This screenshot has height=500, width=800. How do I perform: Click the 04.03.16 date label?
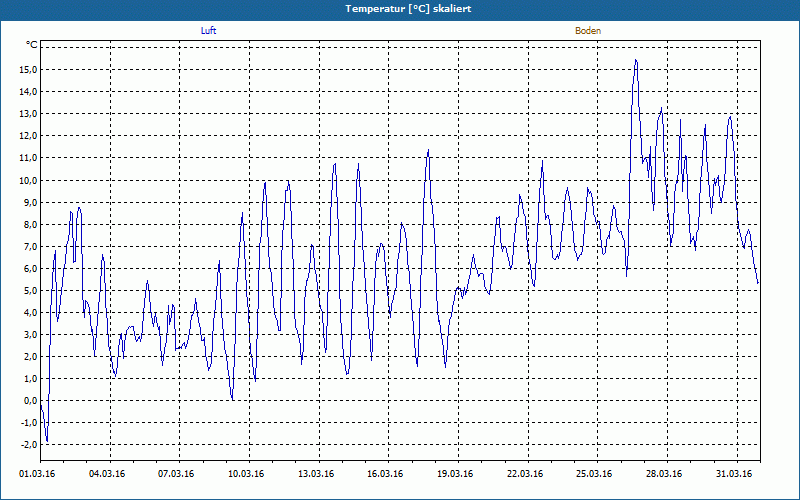107,474
